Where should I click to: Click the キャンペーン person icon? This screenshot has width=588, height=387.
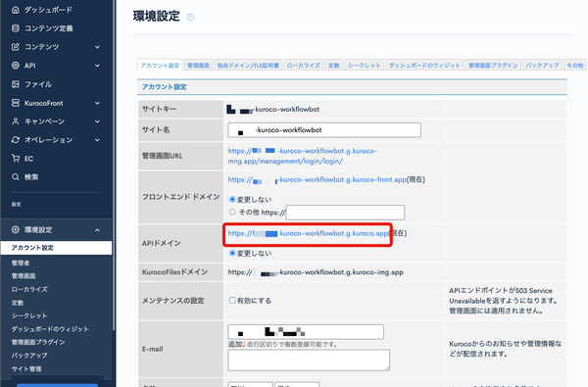click(16, 121)
